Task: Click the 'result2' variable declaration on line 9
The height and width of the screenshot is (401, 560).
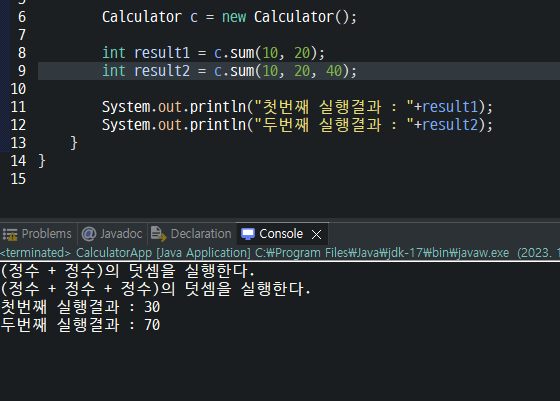Action: [162, 71]
